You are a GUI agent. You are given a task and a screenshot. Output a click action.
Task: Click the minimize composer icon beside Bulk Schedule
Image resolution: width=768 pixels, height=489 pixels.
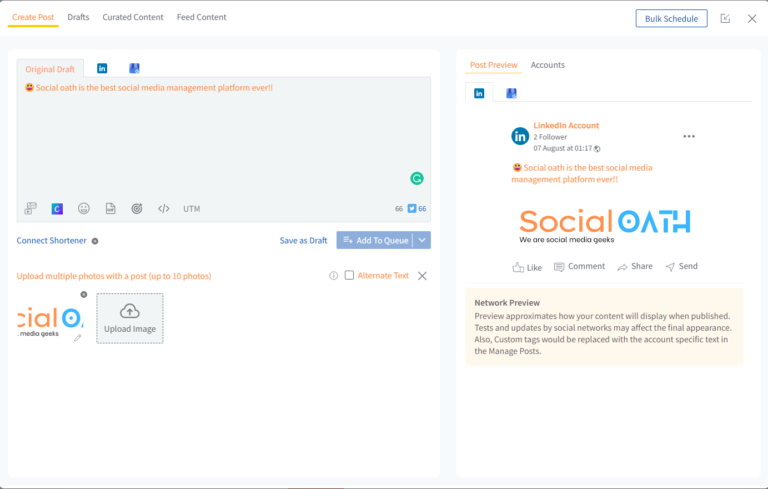[725, 19]
